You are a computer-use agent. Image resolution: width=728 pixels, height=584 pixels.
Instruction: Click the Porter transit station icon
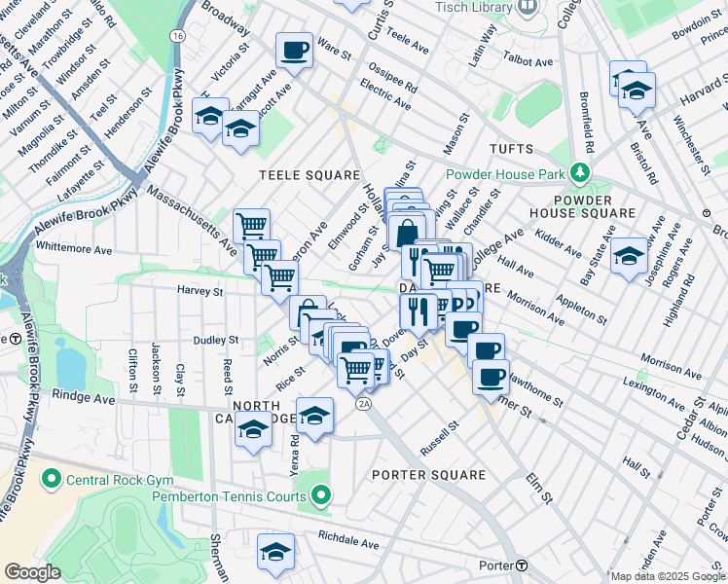pos(522,566)
